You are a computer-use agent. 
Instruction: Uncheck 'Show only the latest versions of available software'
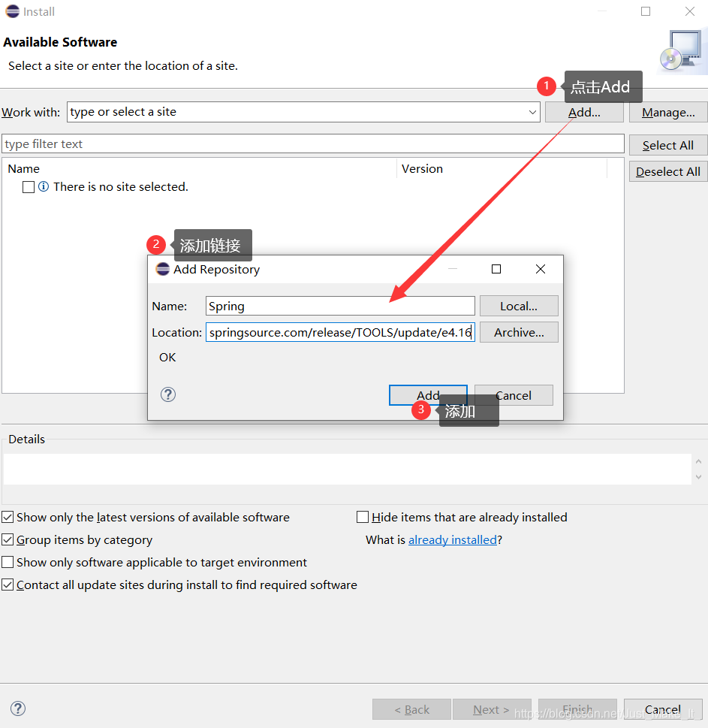(x=8, y=517)
